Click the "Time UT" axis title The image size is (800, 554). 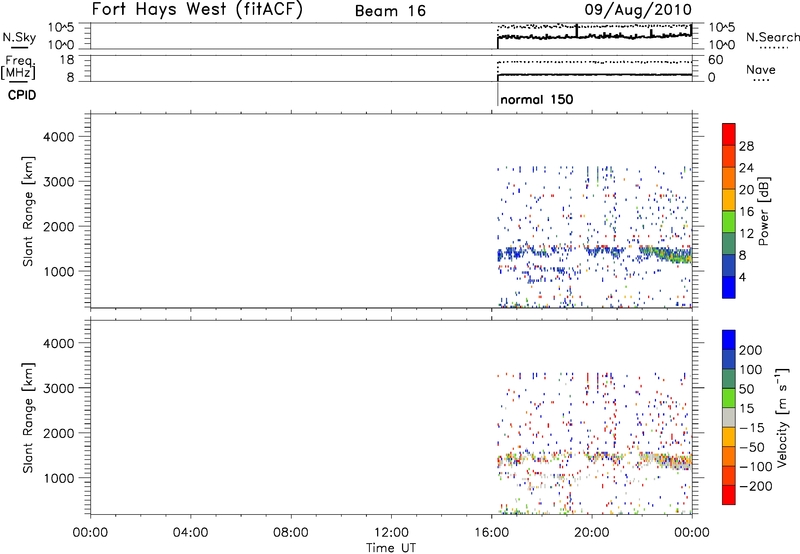pos(391,547)
